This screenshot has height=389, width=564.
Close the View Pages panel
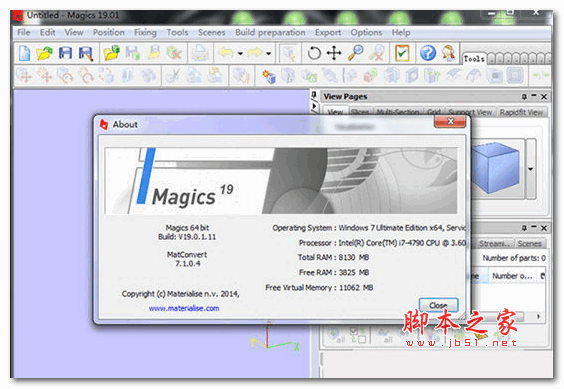(544, 96)
